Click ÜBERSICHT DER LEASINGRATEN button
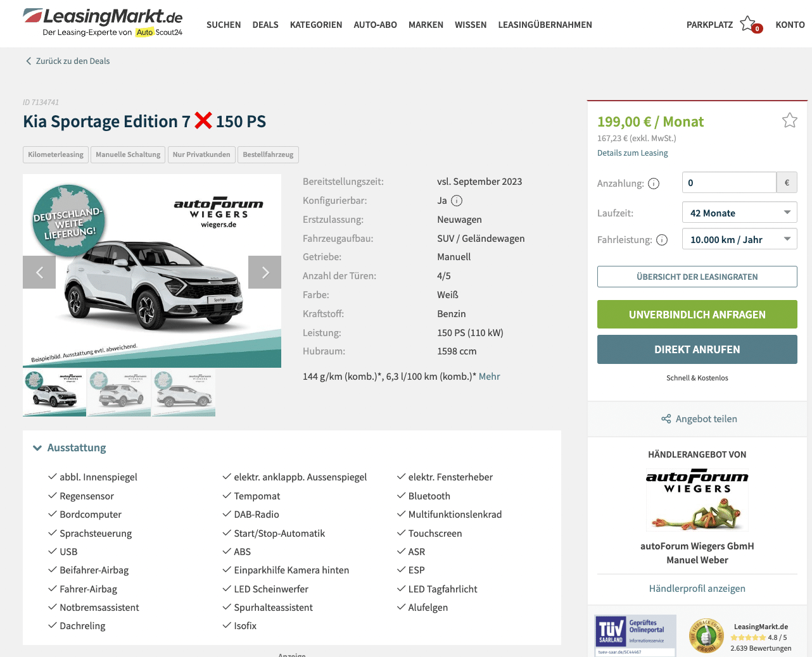Viewport: 812px width, 657px height. coord(697,277)
